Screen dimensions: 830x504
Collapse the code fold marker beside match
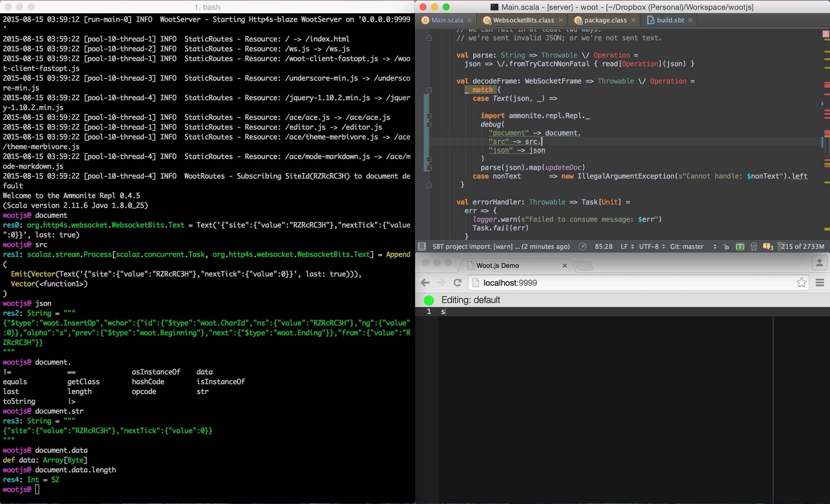[429, 90]
